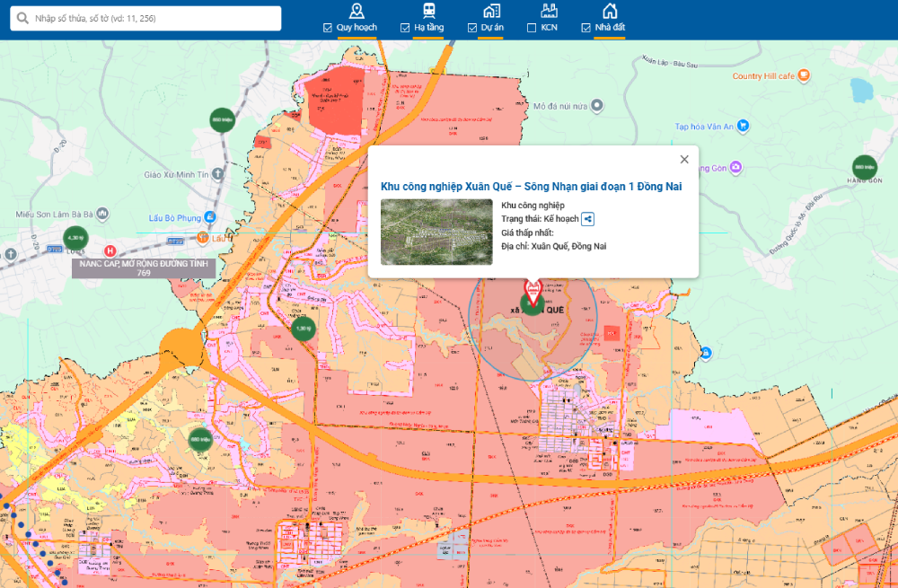Close the industrial park info popup
Viewport: 898px width, 588px height.
pyautogui.click(x=684, y=160)
